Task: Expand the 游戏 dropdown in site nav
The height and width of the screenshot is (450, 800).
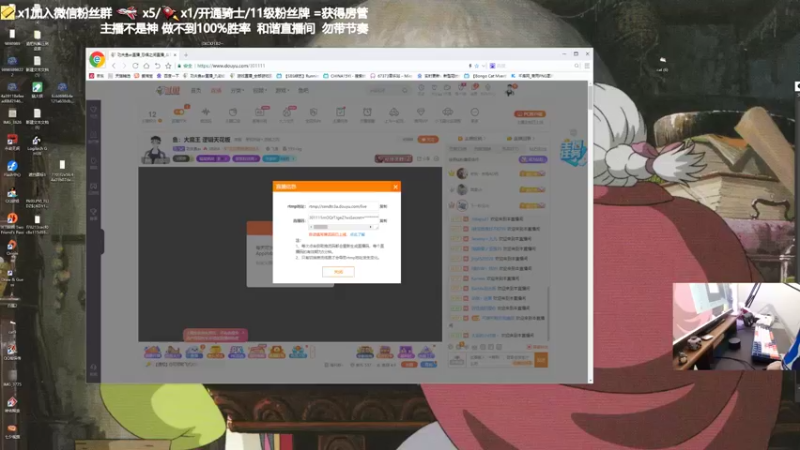Action: click(x=282, y=91)
